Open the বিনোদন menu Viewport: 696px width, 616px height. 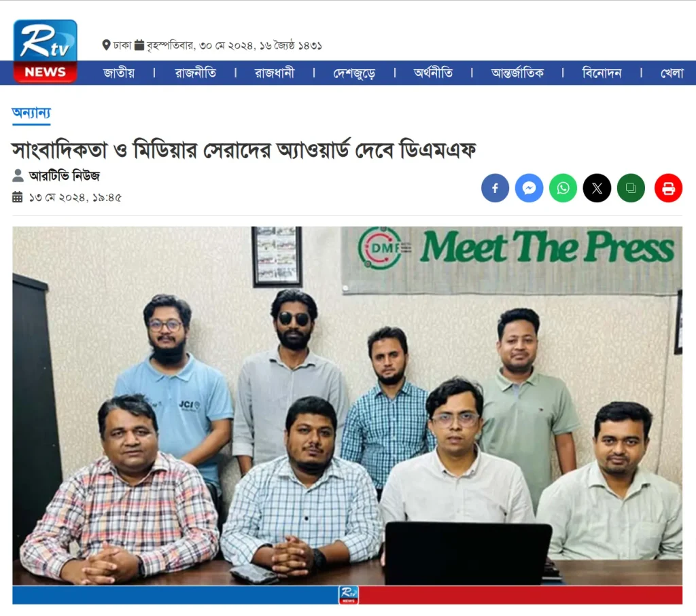coord(602,73)
